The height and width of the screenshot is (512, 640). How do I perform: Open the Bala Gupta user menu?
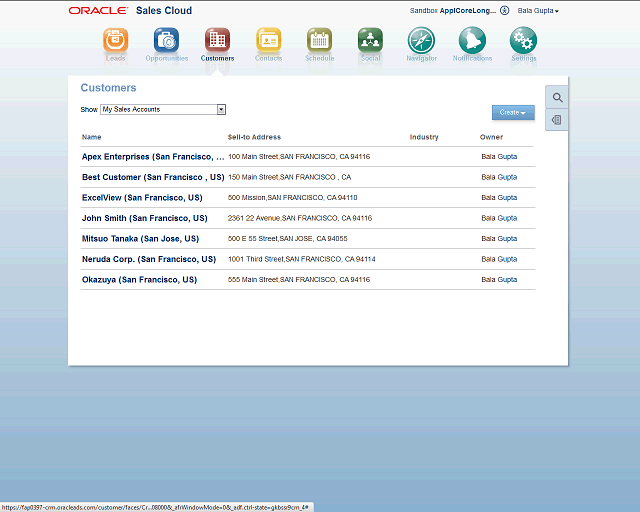(x=538, y=11)
